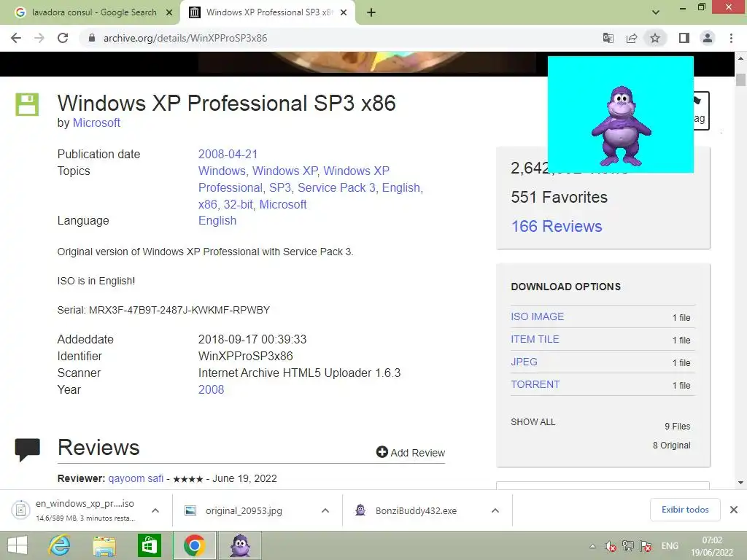Expand options for BonziBuddy432.exe download
Screen dimensions: 747x560
coord(495,510)
